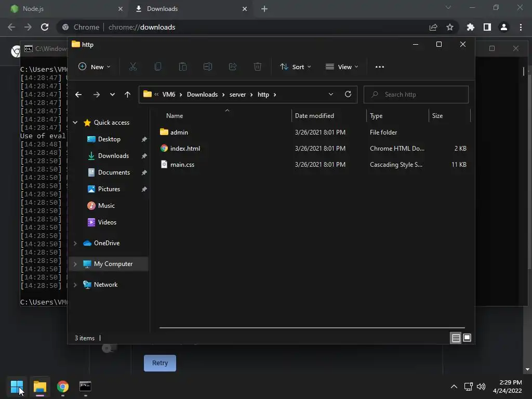
Task: Collapse the Quick access tree
Action: tap(75, 123)
